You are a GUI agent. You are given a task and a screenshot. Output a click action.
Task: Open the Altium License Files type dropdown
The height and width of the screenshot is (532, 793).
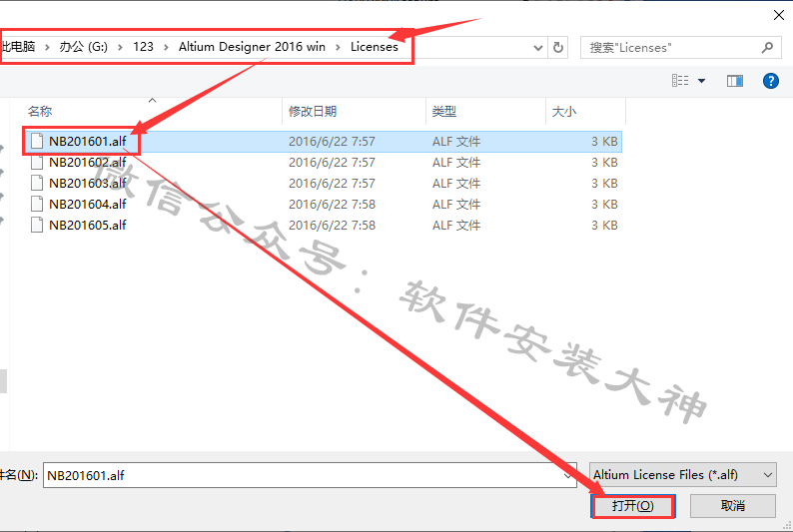coord(683,475)
